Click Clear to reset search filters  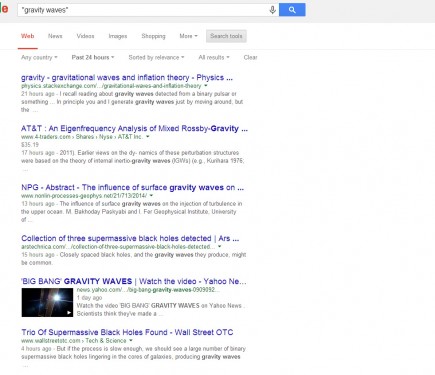(250, 57)
